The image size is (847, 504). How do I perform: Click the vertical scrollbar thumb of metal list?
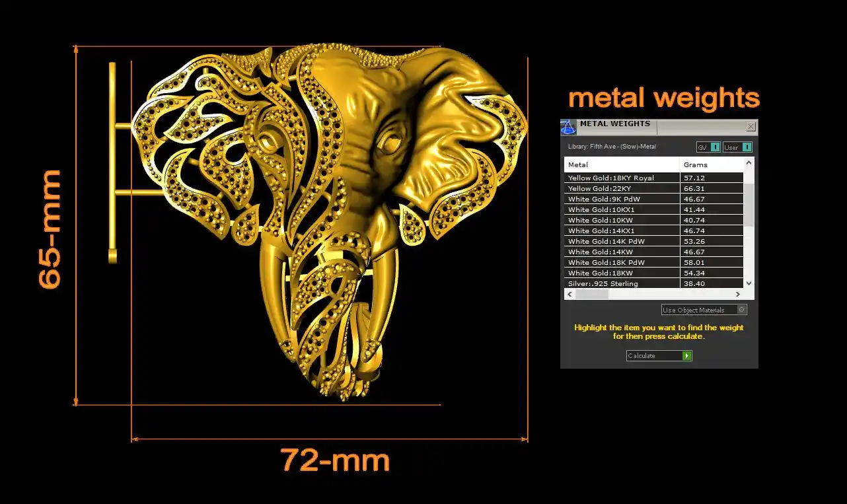(x=749, y=205)
